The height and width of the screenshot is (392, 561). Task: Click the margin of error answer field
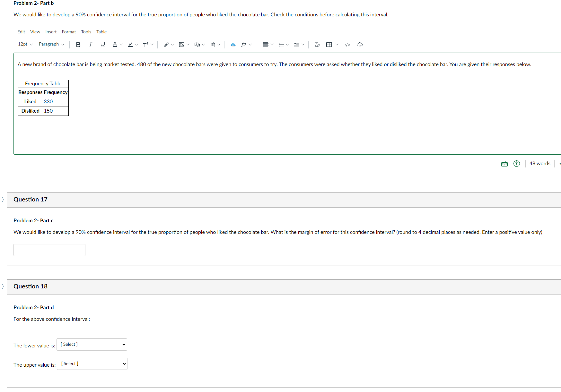coord(49,250)
